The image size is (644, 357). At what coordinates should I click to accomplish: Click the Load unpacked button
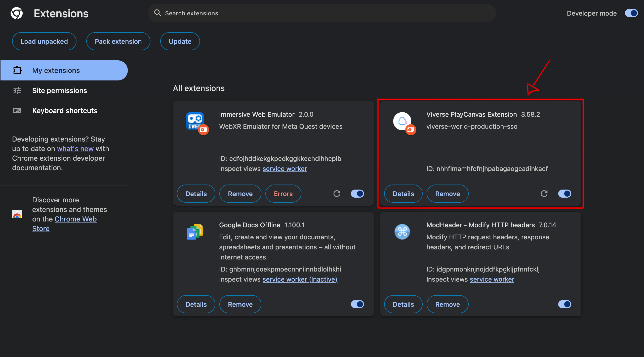(x=44, y=41)
